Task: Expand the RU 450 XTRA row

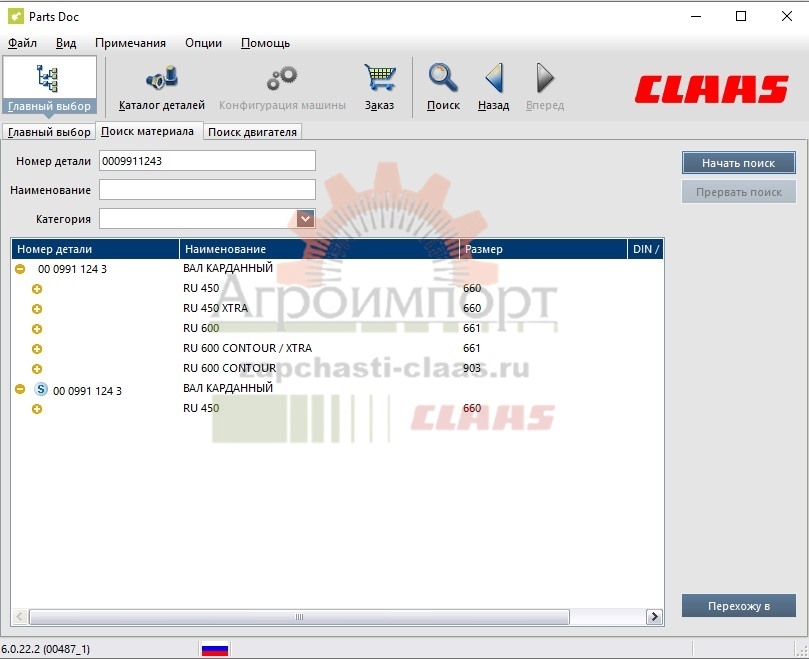Action: point(37,309)
